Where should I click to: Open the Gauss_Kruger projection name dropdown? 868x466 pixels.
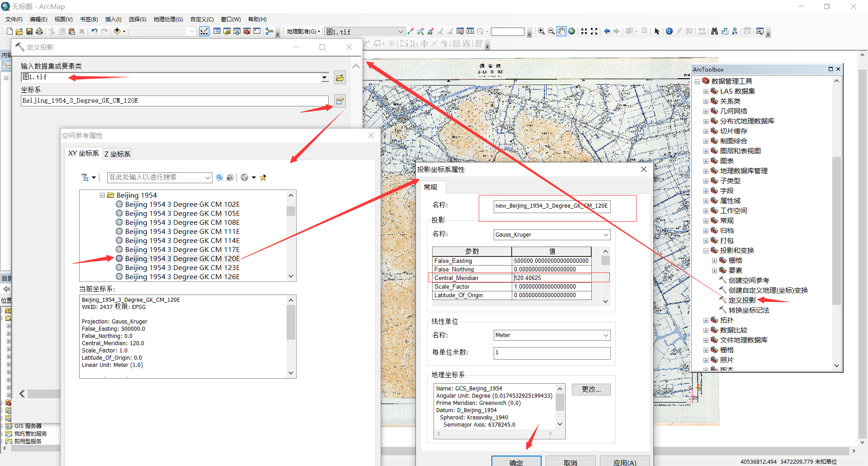point(606,235)
